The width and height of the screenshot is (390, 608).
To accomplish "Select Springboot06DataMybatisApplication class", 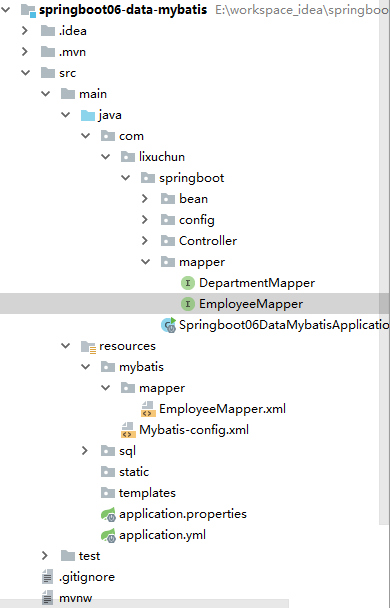I will coord(284,325).
